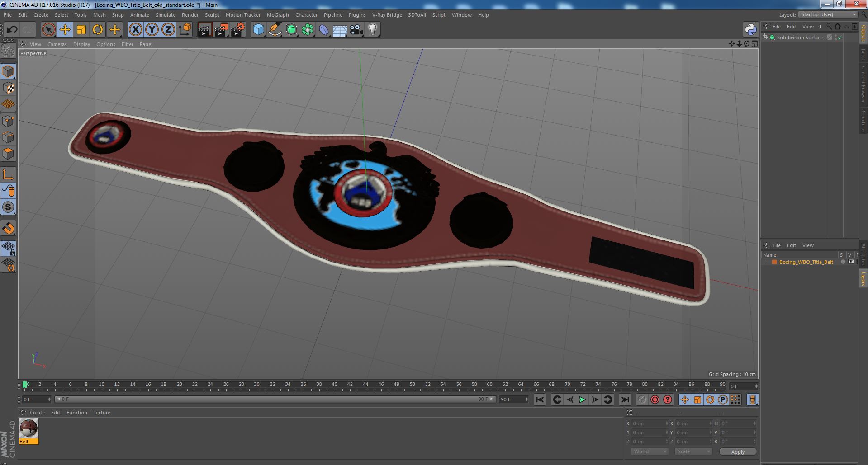Activate the Move tool

(x=65, y=30)
